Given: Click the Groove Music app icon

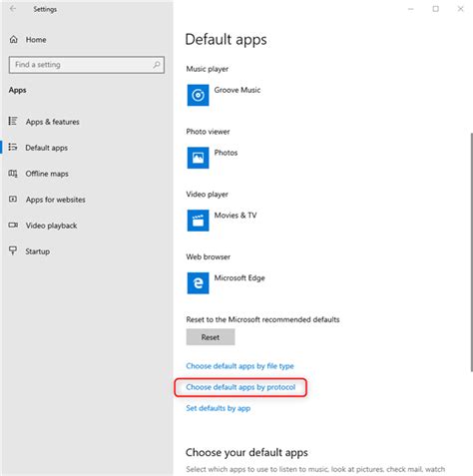Looking at the screenshot, I should [198, 95].
